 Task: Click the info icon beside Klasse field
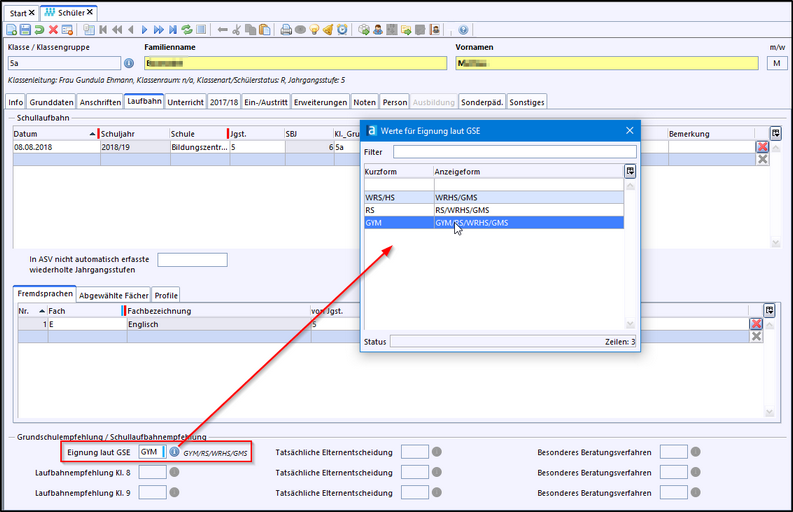click(128, 63)
